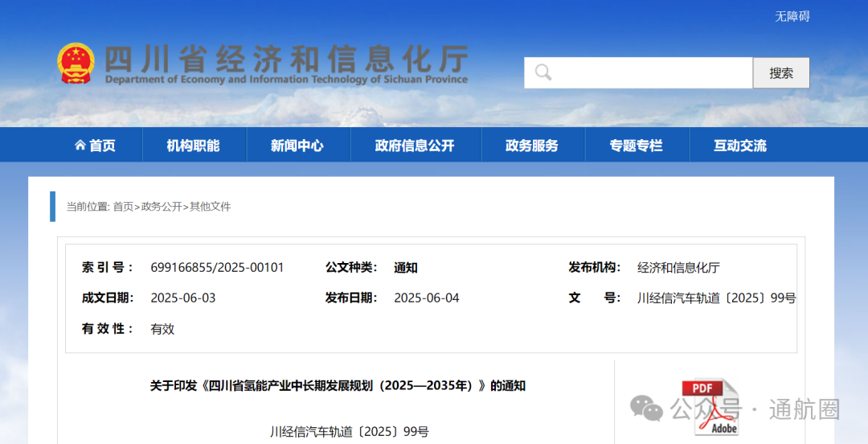Open the 无障碍 accessibility link

pyautogui.click(x=792, y=17)
